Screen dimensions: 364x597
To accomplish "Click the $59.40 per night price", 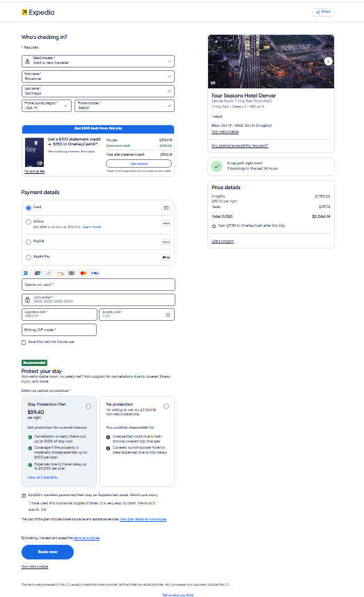I will click(35, 412).
